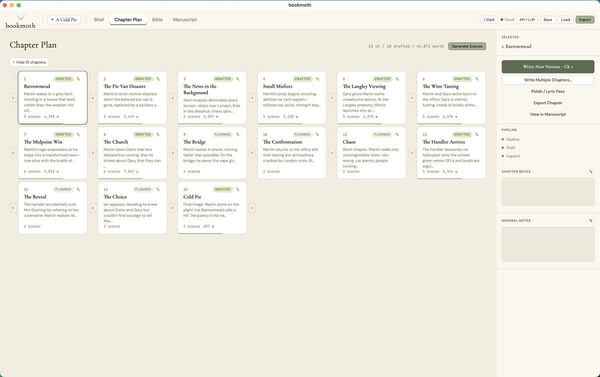
Task: Click the Export button in top bar
Action: point(585,20)
